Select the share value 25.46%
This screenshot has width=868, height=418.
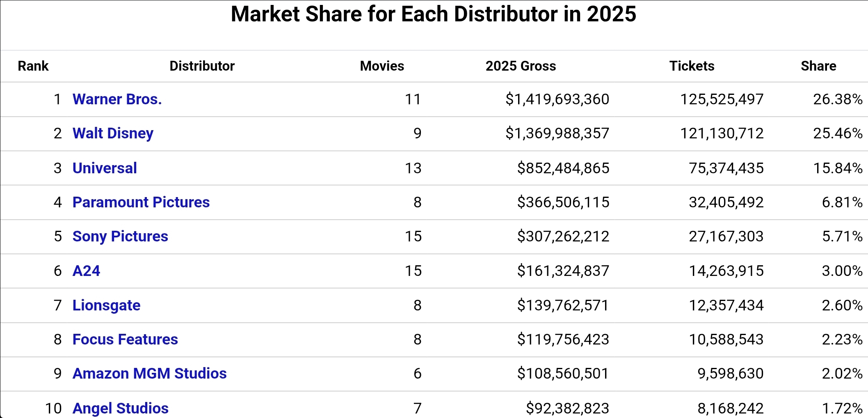click(838, 133)
